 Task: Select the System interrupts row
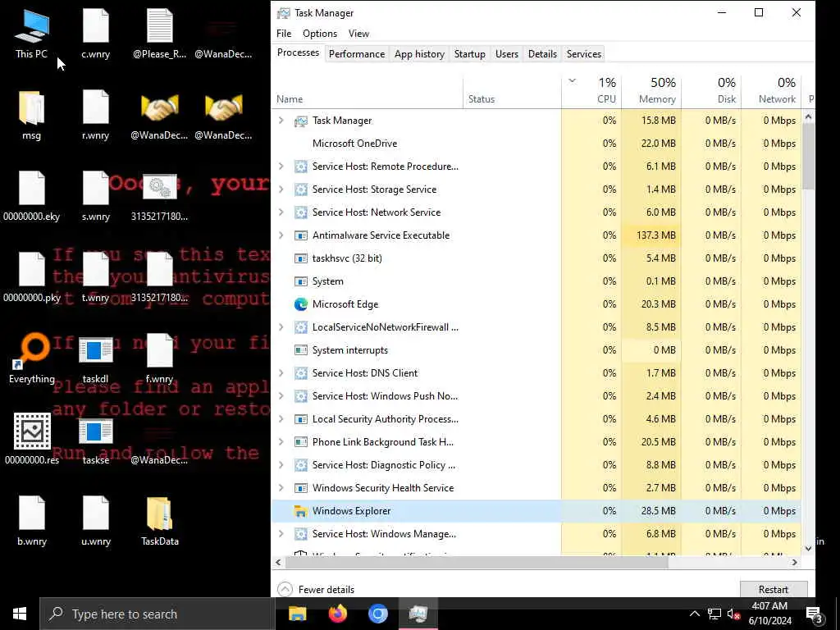(536, 349)
